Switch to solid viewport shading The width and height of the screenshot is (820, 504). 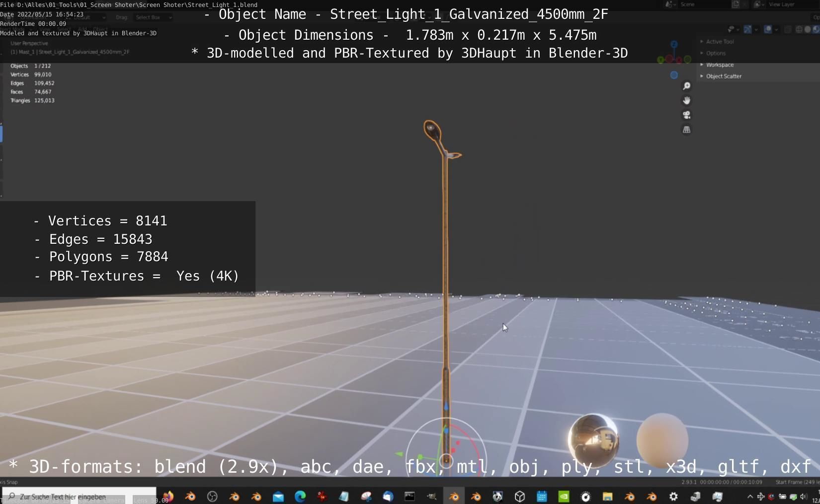[808, 30]
